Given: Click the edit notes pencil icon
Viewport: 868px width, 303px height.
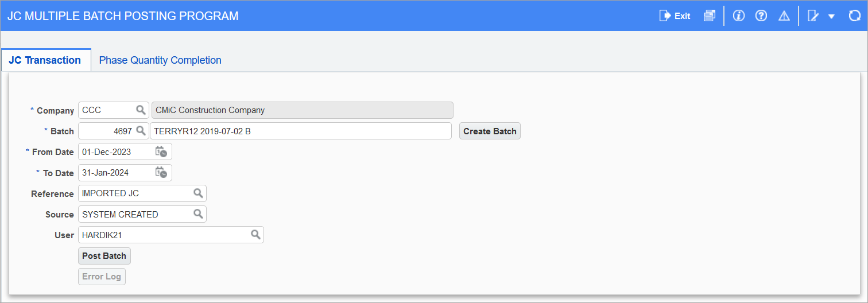Looking at the screenshot, I should 813,16.
